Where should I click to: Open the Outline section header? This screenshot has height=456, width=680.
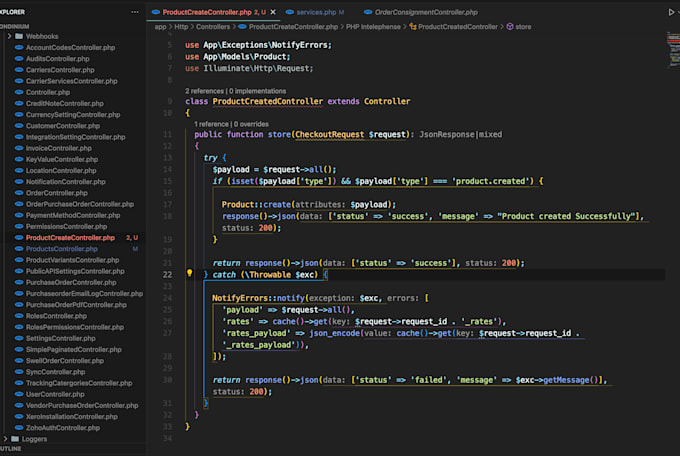click(10, 449)
